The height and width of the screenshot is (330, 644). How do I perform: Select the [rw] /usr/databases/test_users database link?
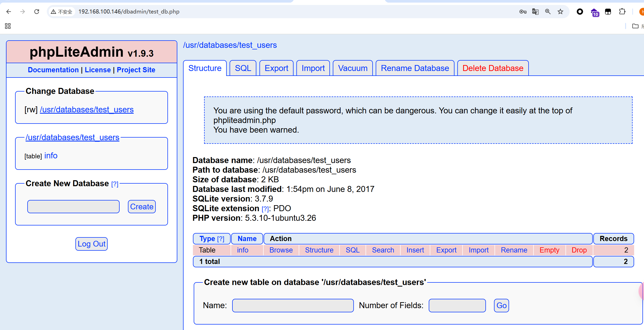click(x=87, y=109)
